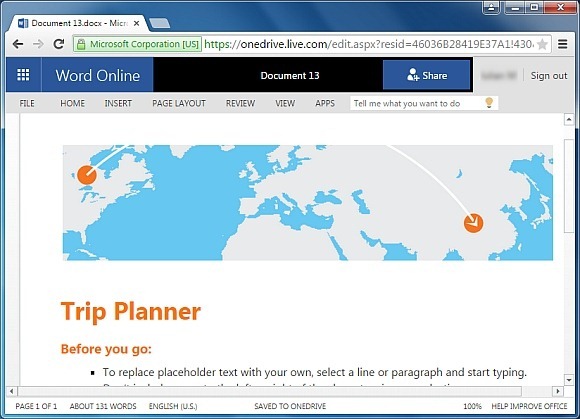Click HELP IMPROVE OFFICE in status bar
This screenshot has width=580, height=419.
click(529, 406)
